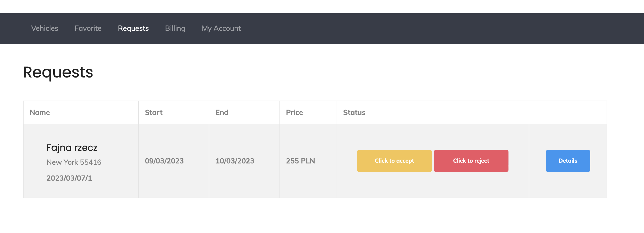Screen dimensions: 644x233
Task: Click the 255 PLN price cell
Action: click(x=300, y=161)
